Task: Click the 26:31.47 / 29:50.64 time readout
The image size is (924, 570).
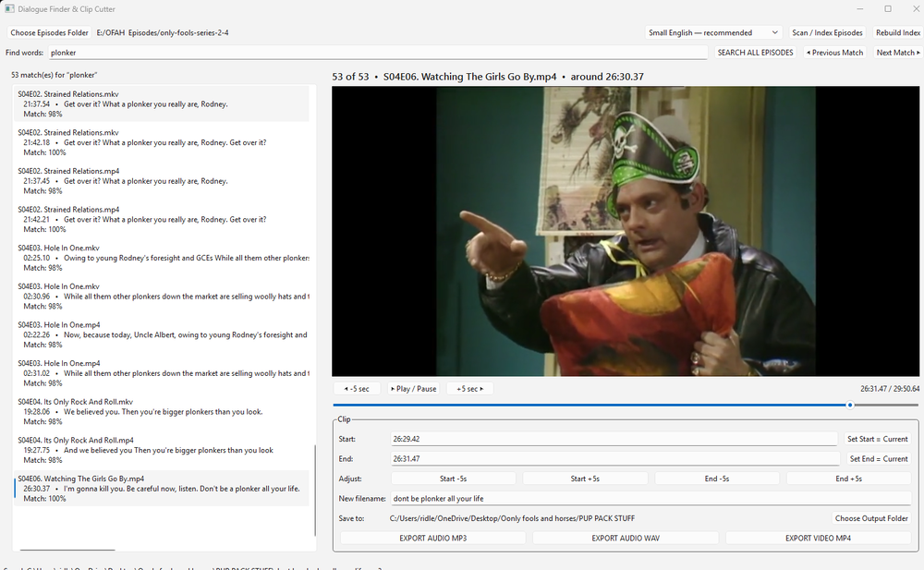Action: pos(890,388)
